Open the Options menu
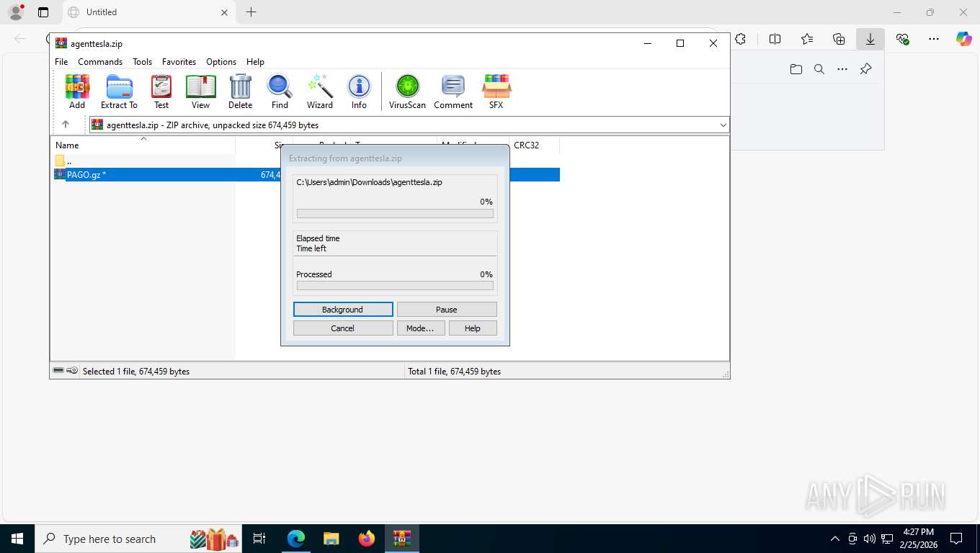The width and height of the screenshot is (980, 553). click(221, 62)
